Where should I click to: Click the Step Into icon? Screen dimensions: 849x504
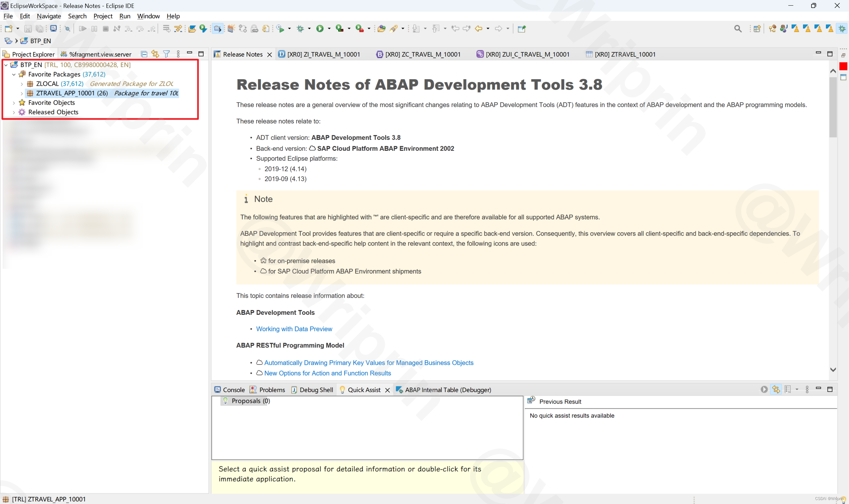[x=128, y=28]
